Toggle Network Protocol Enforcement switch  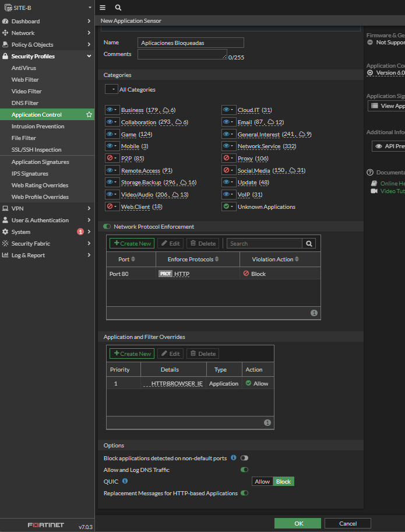click(107, 226)
